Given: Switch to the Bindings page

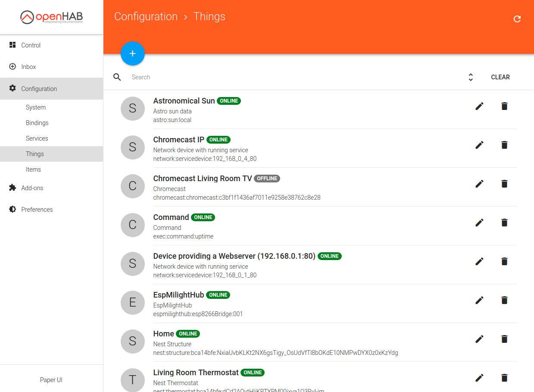Looking at the screenshot, I should click(37, 122).
